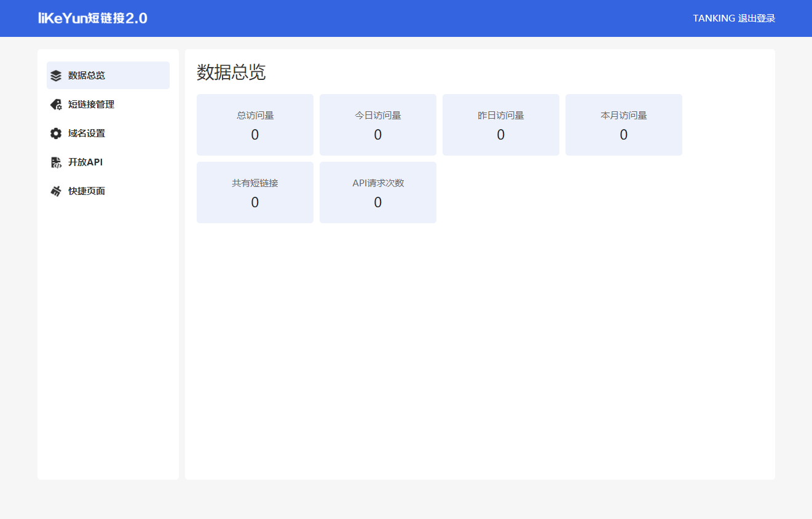The image size is (812, 519).
Task: Select the 昨日访问量 stat card
Action: 501,125
